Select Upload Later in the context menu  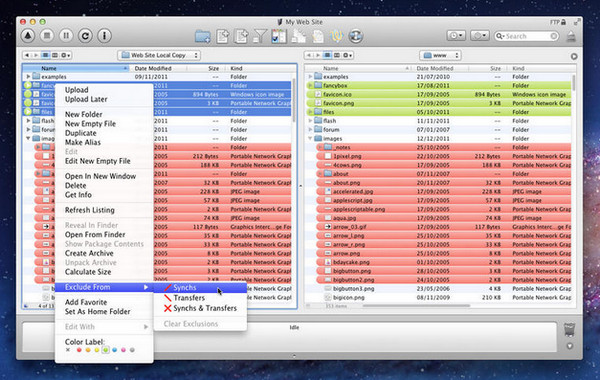pos(86,99)
